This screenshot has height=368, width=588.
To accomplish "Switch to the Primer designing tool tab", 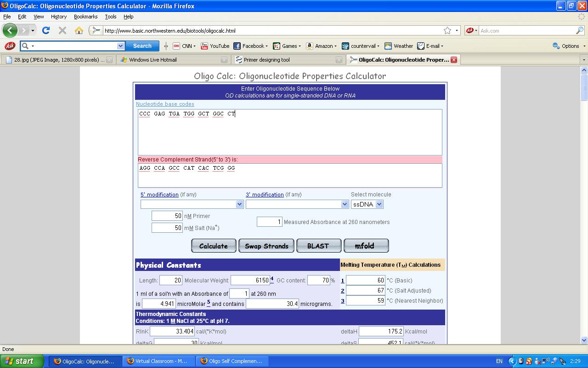I will coord(288,60).
